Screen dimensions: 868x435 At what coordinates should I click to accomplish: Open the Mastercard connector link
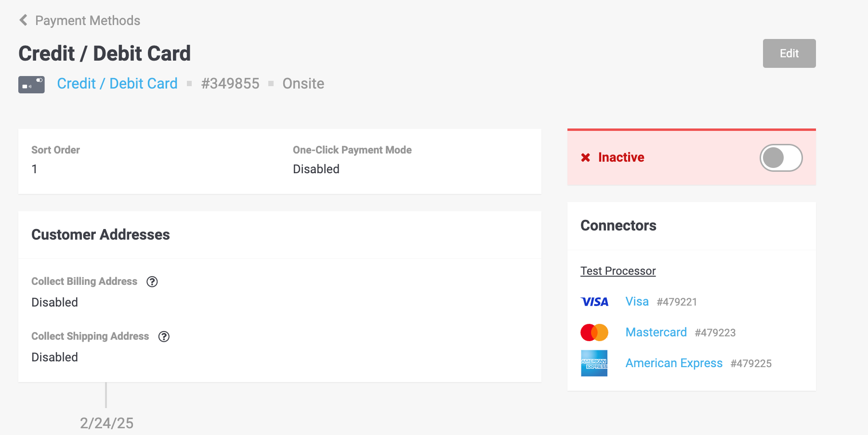tap(656, 333)
